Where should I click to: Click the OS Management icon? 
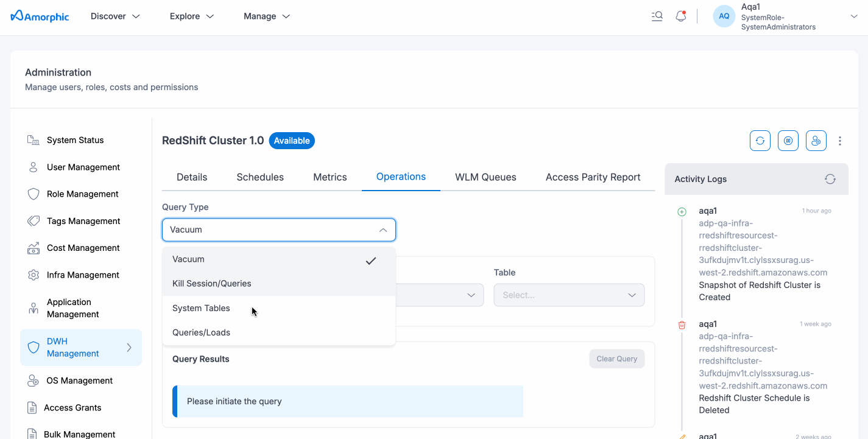pos(34,381)
